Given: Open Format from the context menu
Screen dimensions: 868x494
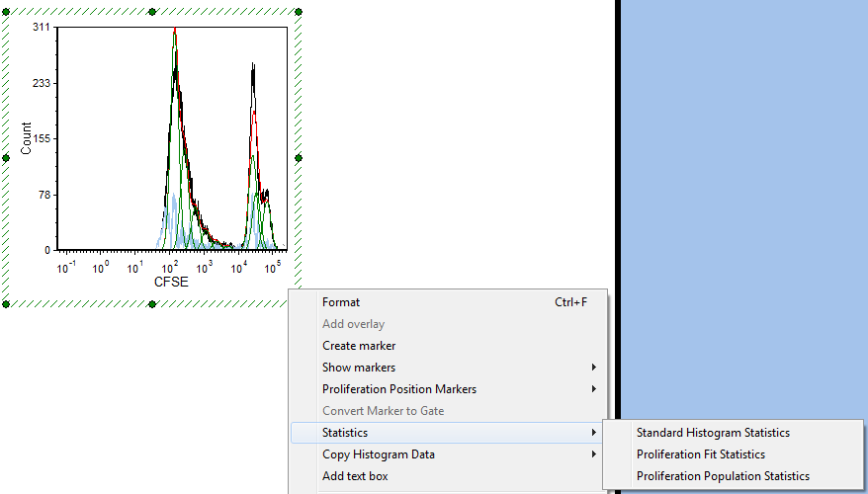Looking at the screenshot, I should (x=449, y=302).
